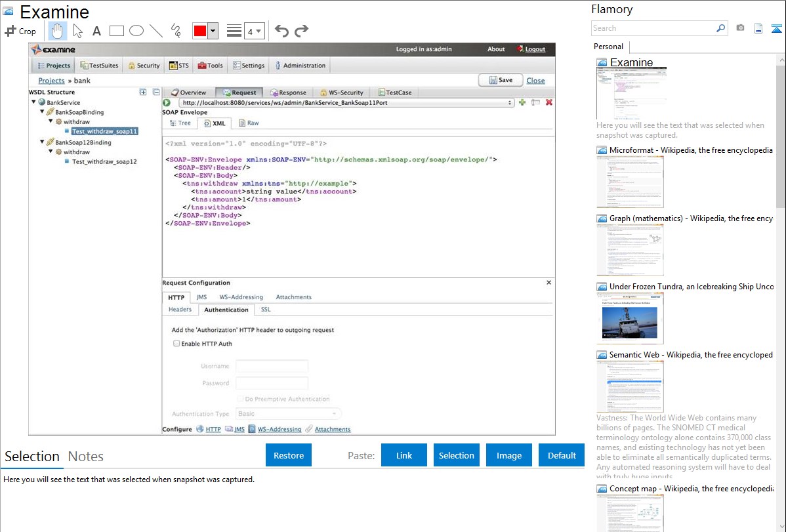Switch to the Notes tab

[x=85, y=457]
